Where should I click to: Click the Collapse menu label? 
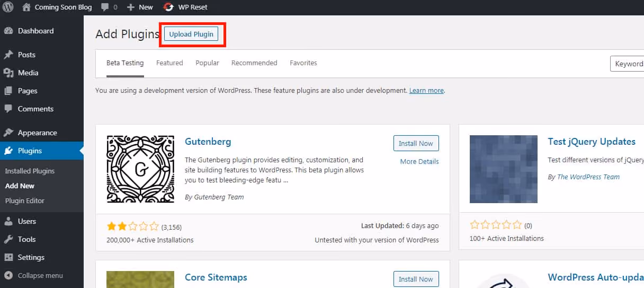point(40,276)
